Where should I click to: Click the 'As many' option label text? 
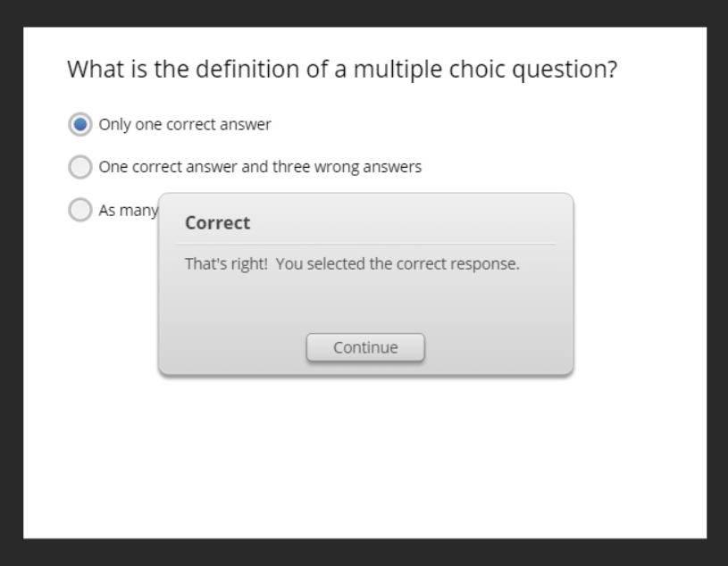click(x=128, y=211)
